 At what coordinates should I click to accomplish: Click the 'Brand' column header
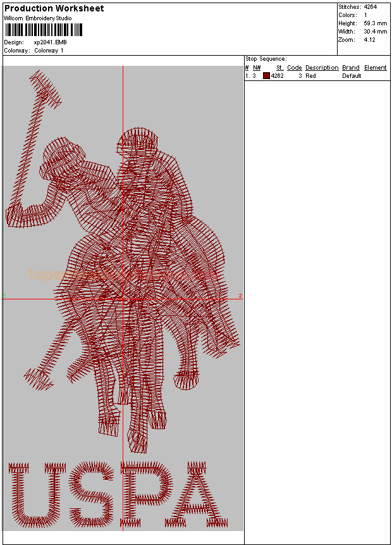point(351,68)
